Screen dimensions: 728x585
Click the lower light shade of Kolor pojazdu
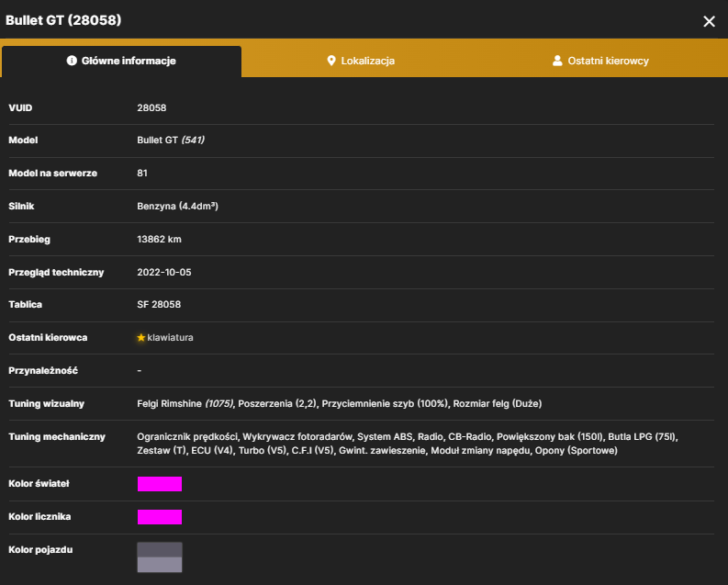coord(159,565)
